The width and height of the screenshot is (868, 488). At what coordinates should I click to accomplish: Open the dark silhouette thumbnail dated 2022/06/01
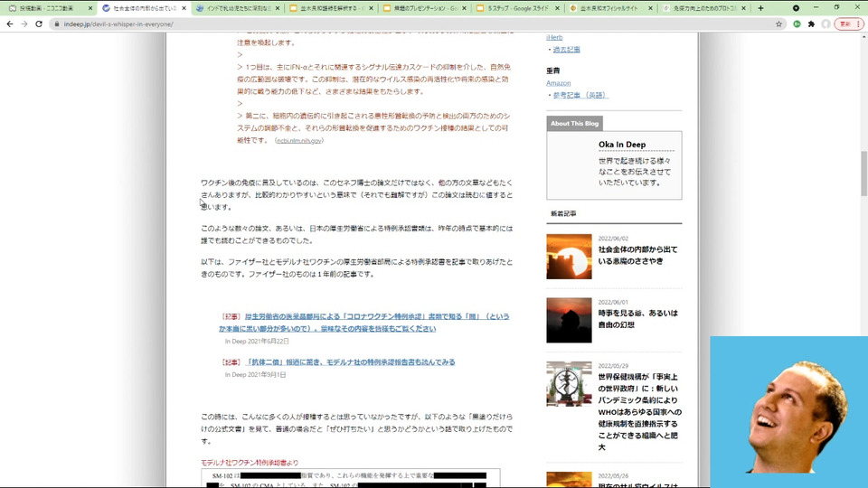[569, 320]
